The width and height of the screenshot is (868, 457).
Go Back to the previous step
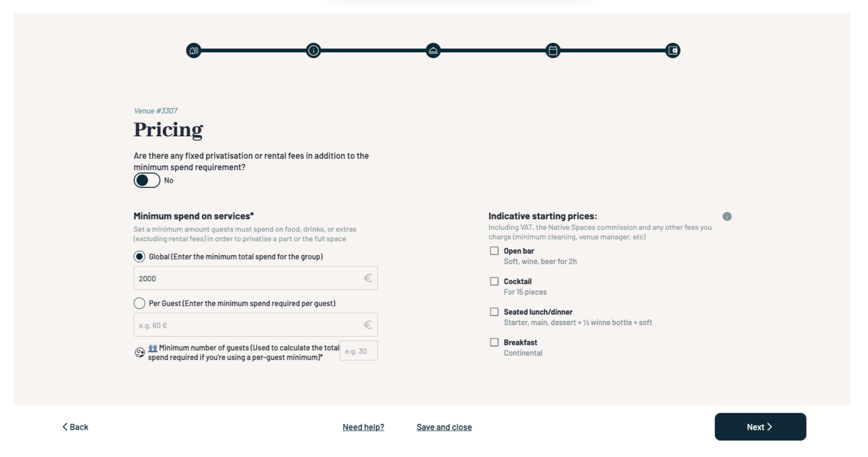pos(76,427)
